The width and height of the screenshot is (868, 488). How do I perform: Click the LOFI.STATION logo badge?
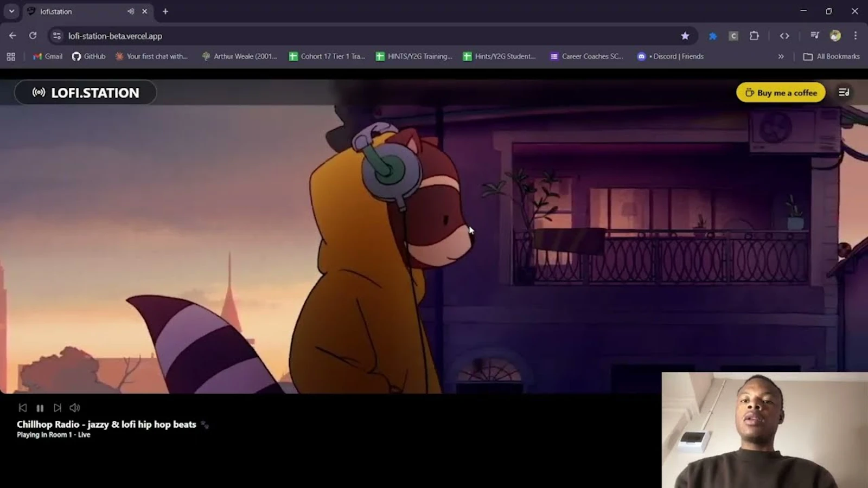(86, 93)
